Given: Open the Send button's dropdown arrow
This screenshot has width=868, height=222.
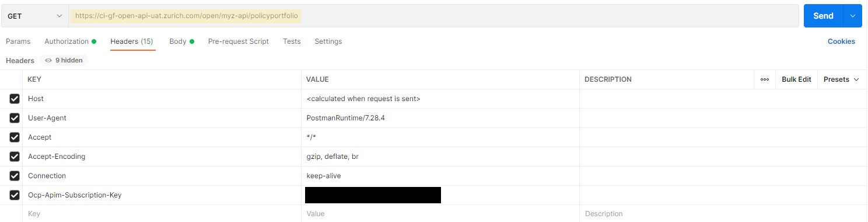Looking at the screenshot, I should (853, 16).
